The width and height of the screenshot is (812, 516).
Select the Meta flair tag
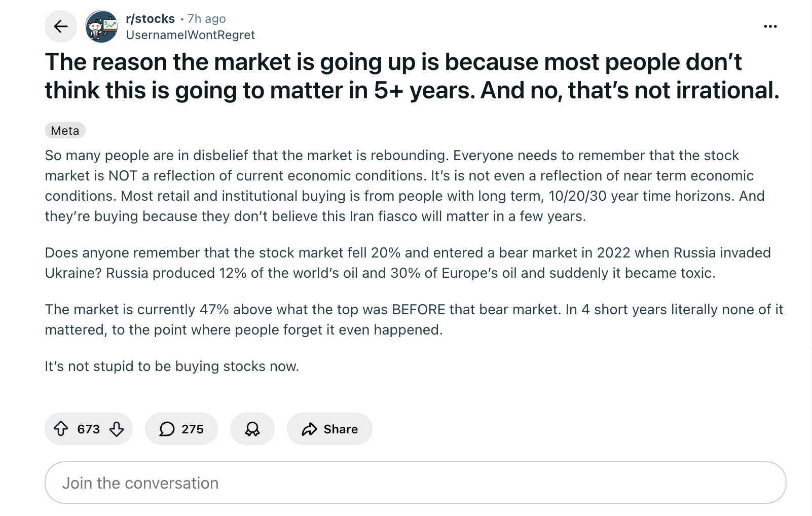65,131
